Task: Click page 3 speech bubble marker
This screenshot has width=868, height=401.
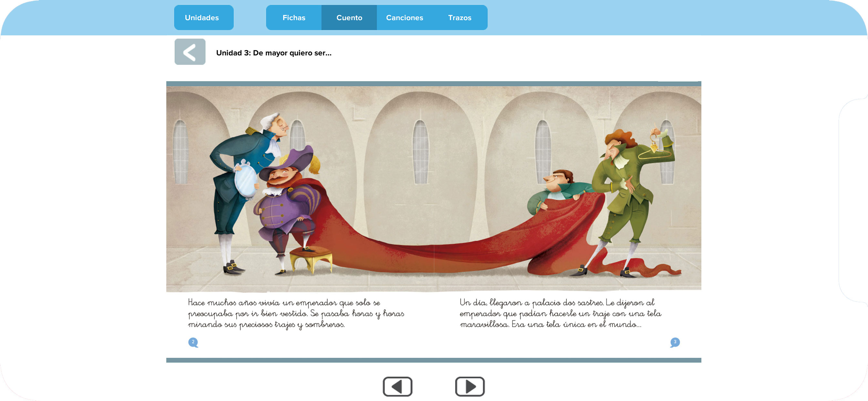Action: pos(675,342)
